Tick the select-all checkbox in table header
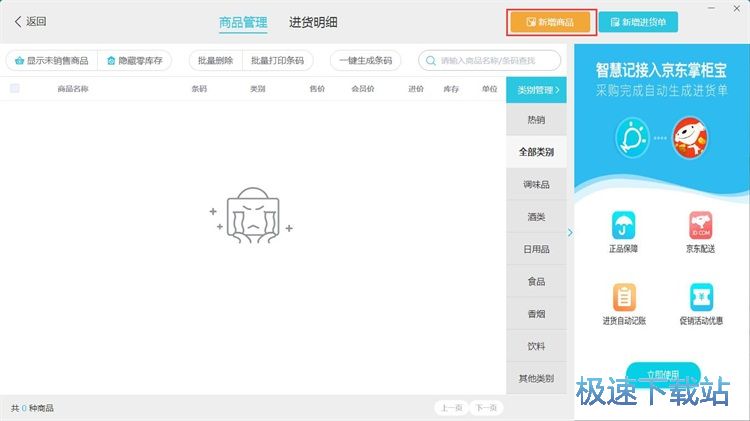The height and width of the screenshot is (421, 750). [15, 88]
